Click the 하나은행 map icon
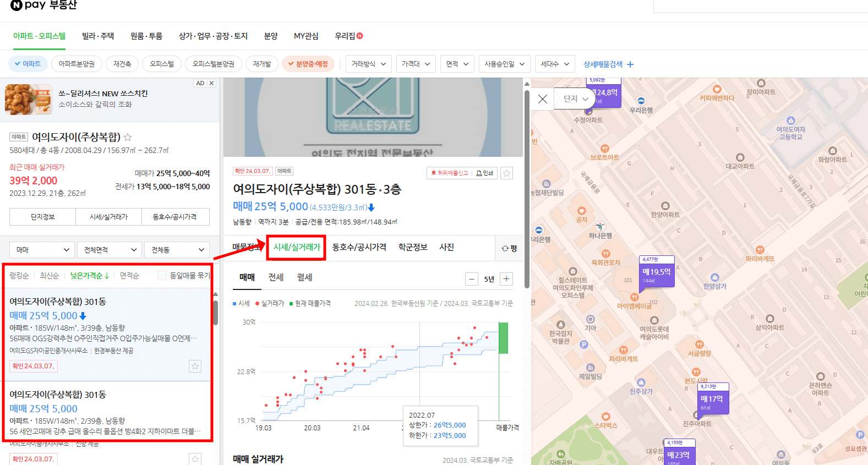Image resolution: width=868 pixels, height=465 pixels. [600, 226]
